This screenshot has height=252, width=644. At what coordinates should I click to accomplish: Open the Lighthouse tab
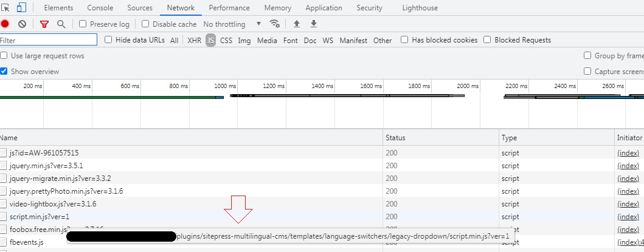click(x=420, y=8)
